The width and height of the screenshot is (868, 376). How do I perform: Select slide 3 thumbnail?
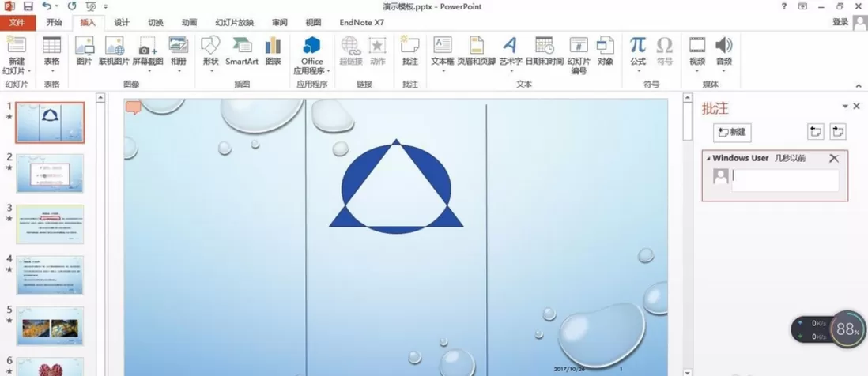51,224
